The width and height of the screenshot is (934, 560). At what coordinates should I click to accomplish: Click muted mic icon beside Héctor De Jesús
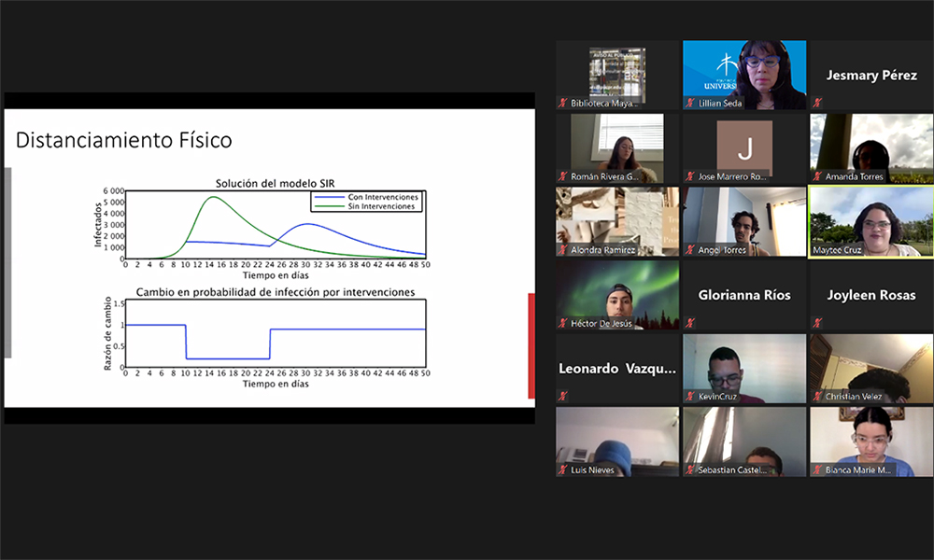click(563, 323)
